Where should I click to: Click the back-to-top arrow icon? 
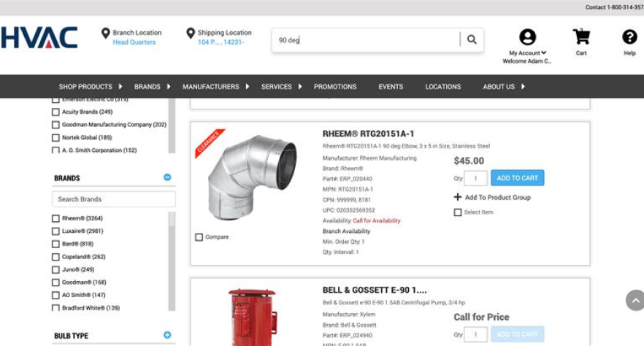[635, 301]
